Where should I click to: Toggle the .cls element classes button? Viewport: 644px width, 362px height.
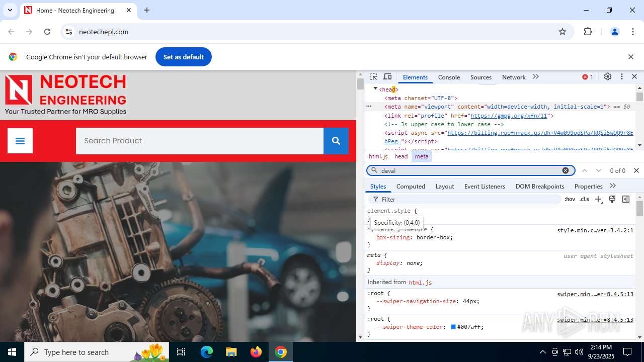[584, 199]
